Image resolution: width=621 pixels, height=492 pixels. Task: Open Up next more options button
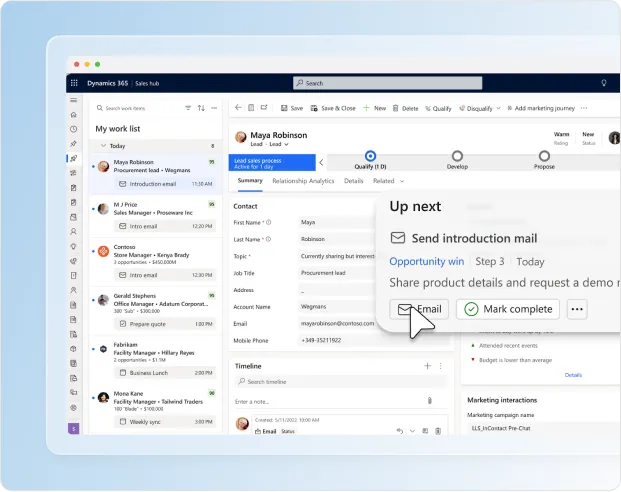tap(577, 309)
